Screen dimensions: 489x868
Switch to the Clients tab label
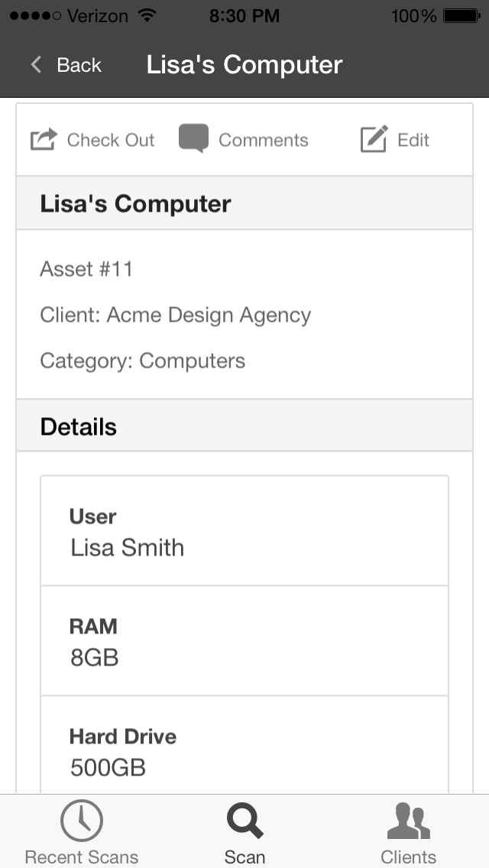click(x=408, y=857)
